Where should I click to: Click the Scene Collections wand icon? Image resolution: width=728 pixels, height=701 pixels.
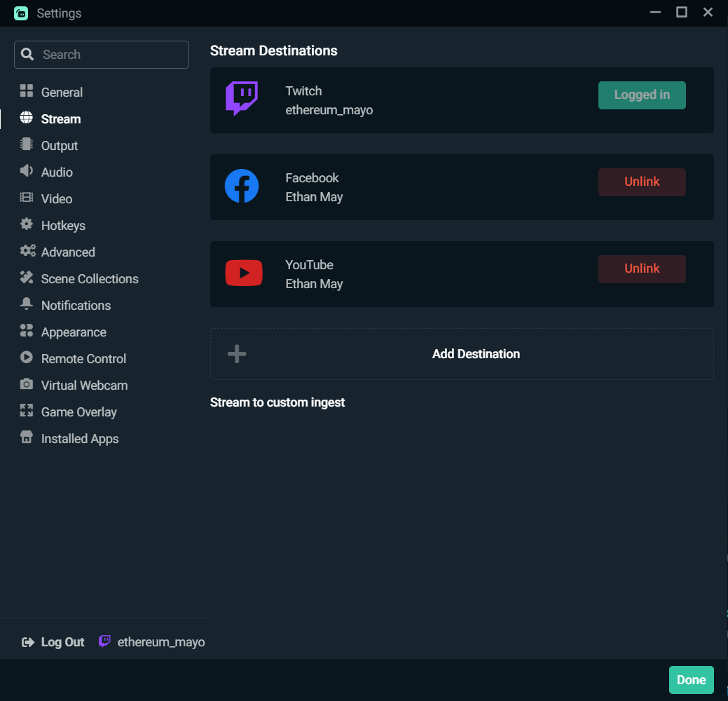[27, 278]
